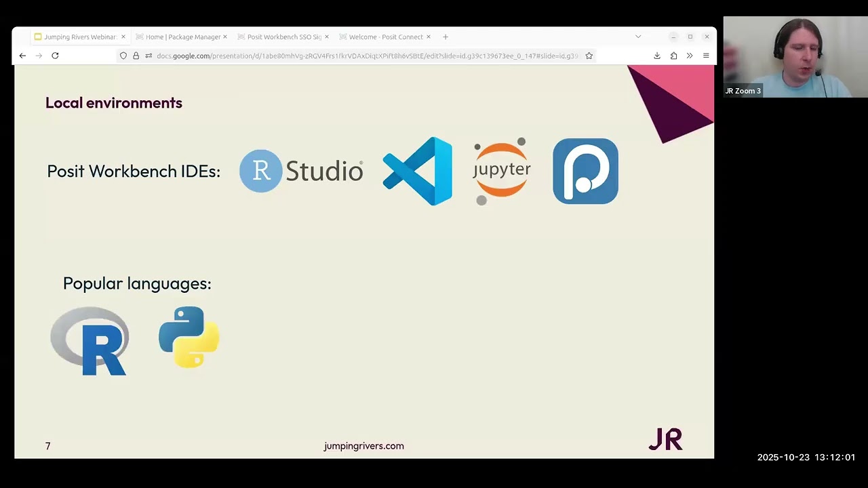Click the RStudio logo on slide
Screen dimensions: 868x488
(x=301, y=171)
